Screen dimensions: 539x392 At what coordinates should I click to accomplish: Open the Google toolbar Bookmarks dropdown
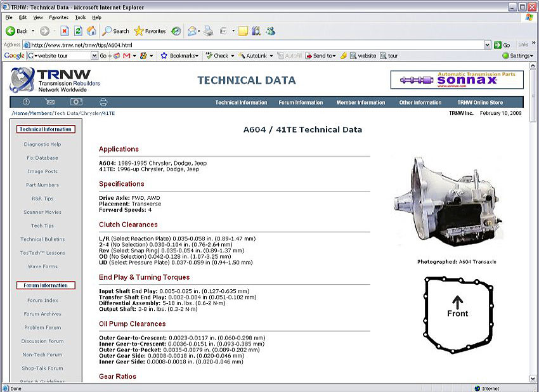(x=184, y=56)
